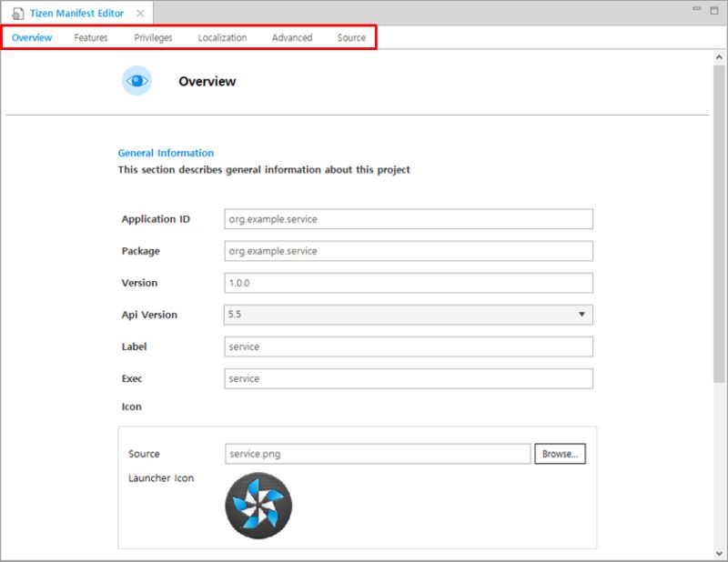Click the Browse button for icon source
The image size is (728, 562).
coord(560,453)
